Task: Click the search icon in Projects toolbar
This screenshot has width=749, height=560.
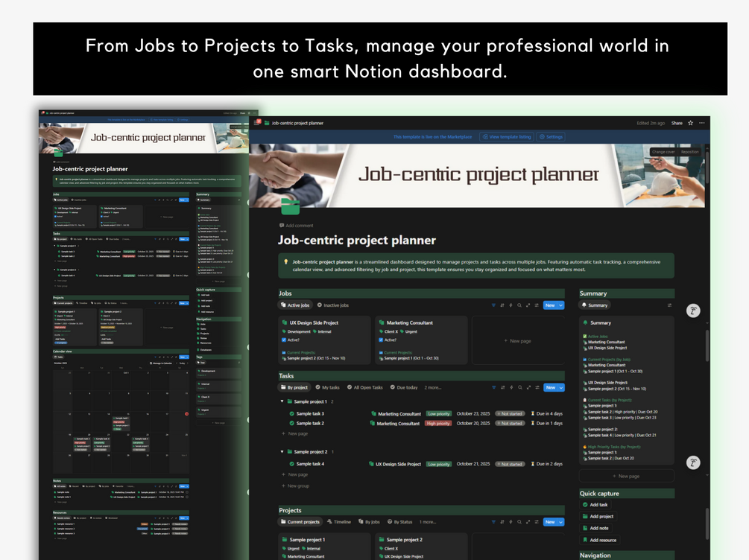Action: pos(519,522)
